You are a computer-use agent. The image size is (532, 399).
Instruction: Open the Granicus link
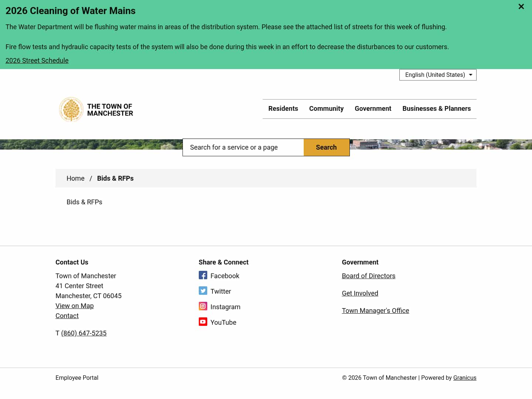coord(465,378)
